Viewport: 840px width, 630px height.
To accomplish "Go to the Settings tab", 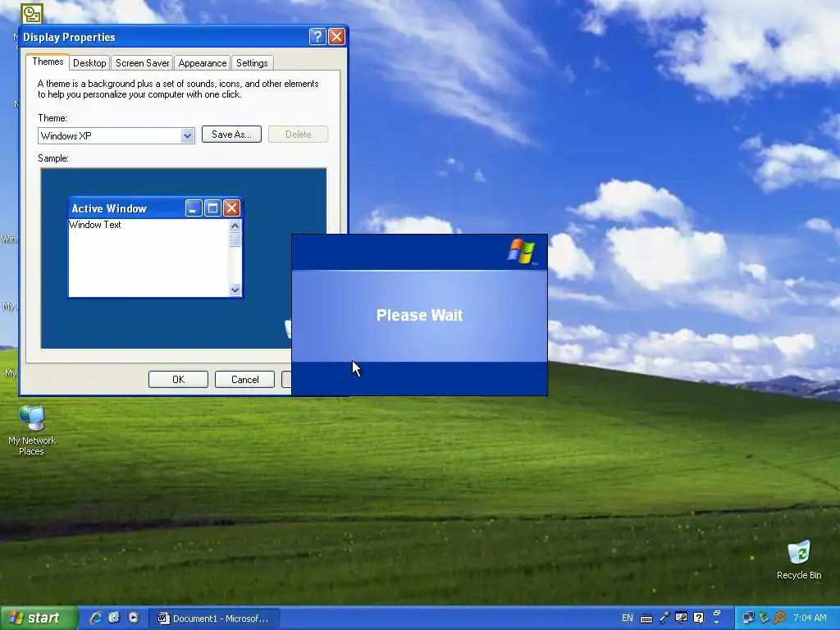I will click(252, 63).
